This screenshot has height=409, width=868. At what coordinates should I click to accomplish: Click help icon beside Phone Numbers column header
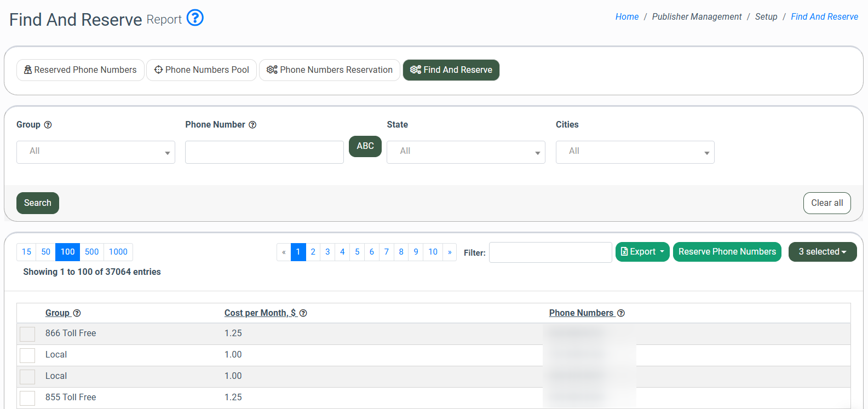pos(621,313)
